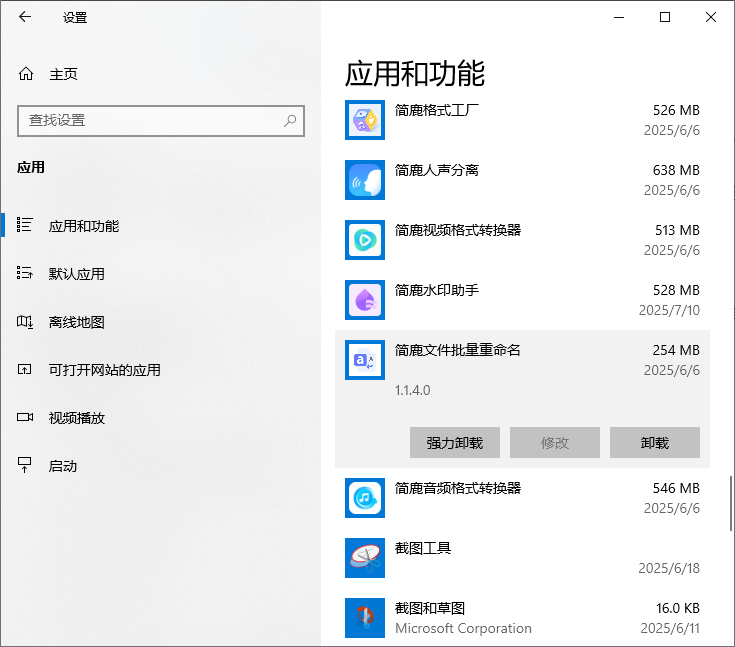The height and width of the screenshot is (647, 735).
Task: Click the 2025/7/10 date
Action: pos(669,310)
